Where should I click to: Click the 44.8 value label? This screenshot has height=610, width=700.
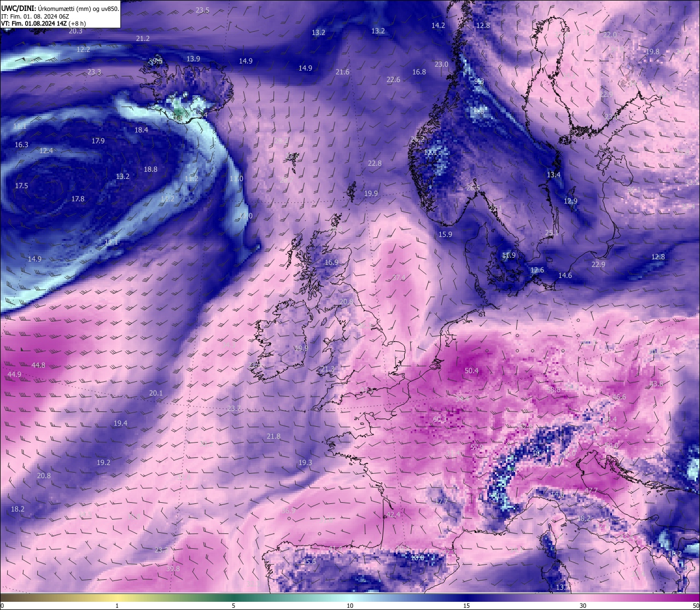coord(38,365)
